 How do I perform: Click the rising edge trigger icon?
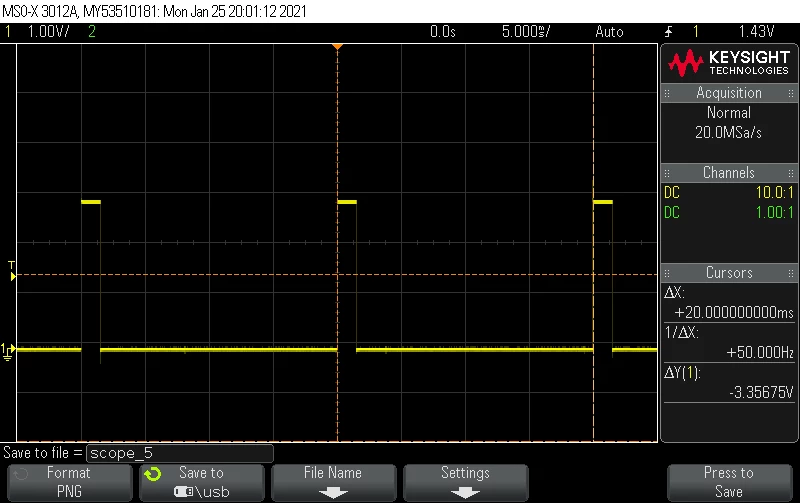coord(668,32)
